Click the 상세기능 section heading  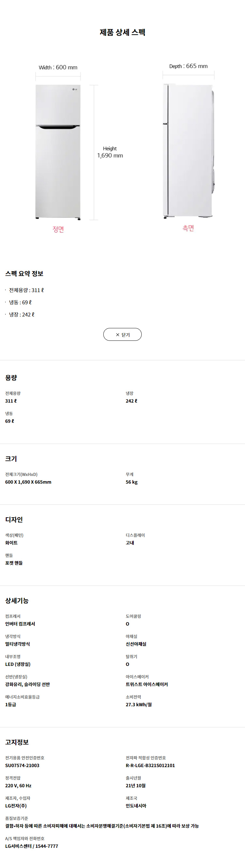(17, 601)
